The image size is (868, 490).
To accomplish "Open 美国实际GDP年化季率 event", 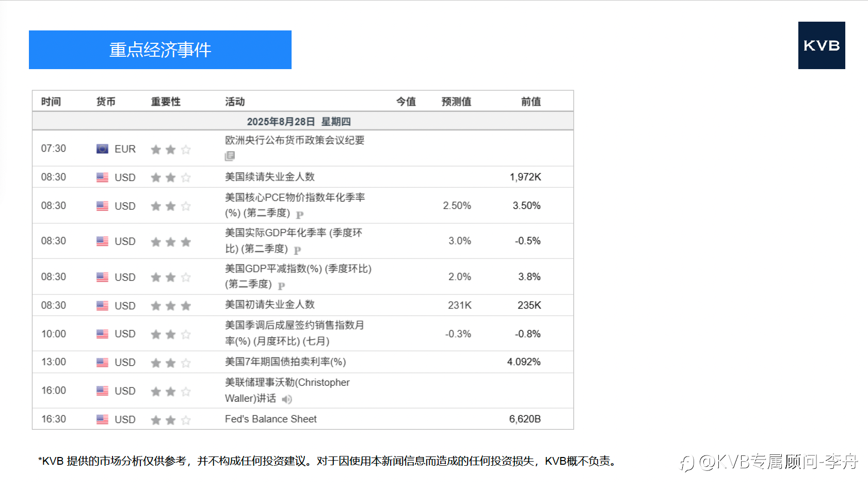I will pos(294,240).
